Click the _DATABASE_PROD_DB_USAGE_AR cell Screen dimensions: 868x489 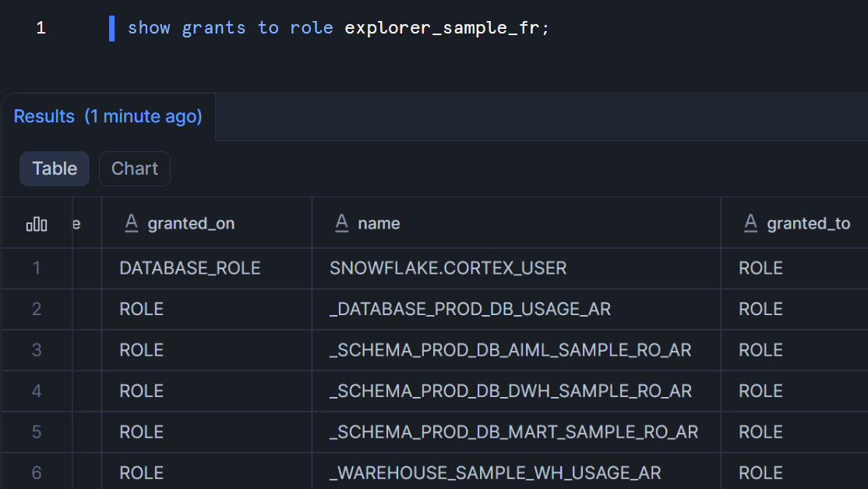coord(470,310)
